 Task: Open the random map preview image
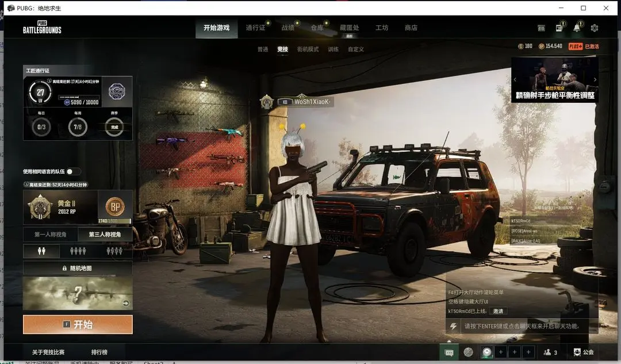click(x=78, y=293)
